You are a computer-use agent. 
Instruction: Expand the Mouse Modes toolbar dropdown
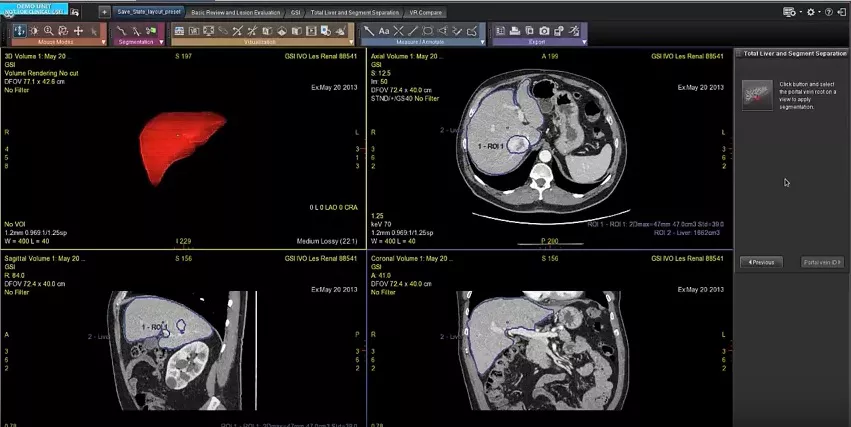coord(103,42)
